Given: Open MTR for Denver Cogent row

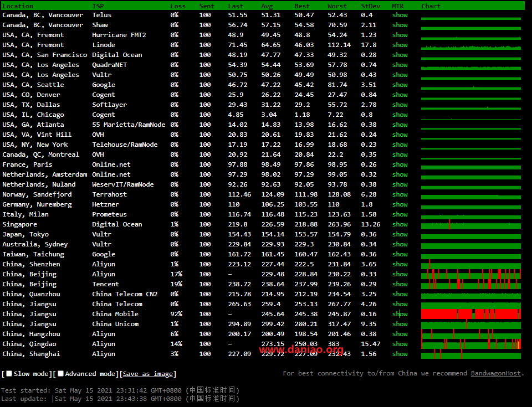Looking at the screenshot, I should click(400, 95).
